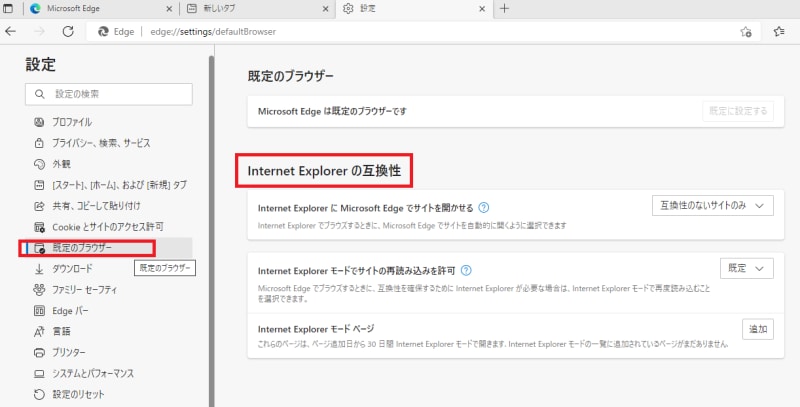Click help icon beside サイトを開かせる

[x=484, y=208]
